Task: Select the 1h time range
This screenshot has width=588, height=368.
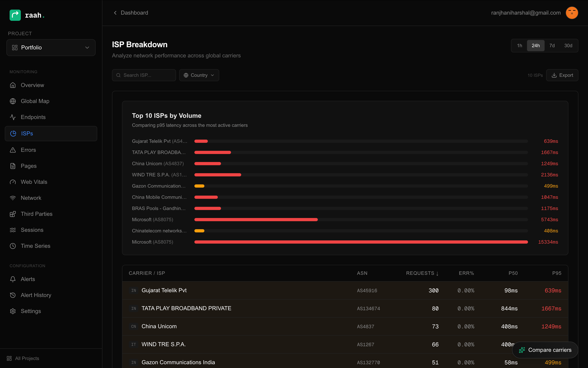Action: pyautogui.click(x=519, y=46)
